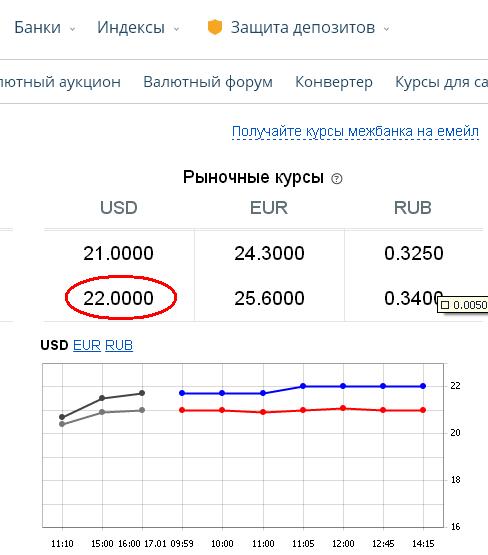Click the question mark help icon beside Рыночные курсы
Screen dimensions: 488x555
(x=337, y=179)
